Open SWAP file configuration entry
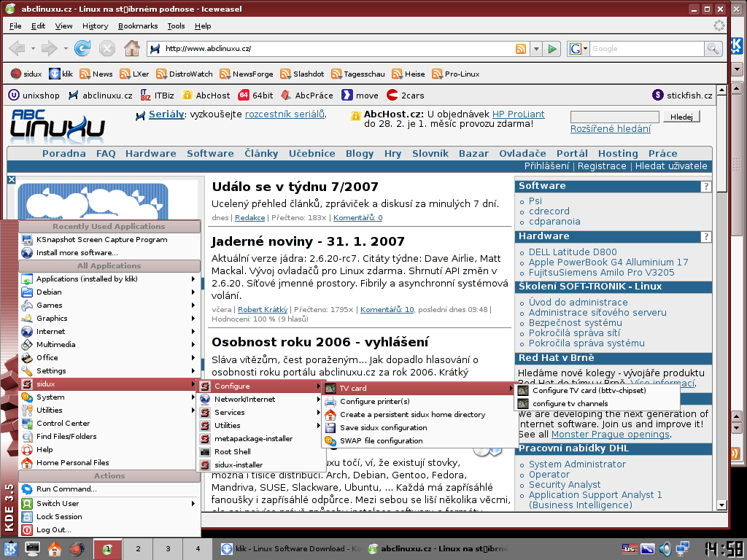747x560 pixels. coord(420,441)
